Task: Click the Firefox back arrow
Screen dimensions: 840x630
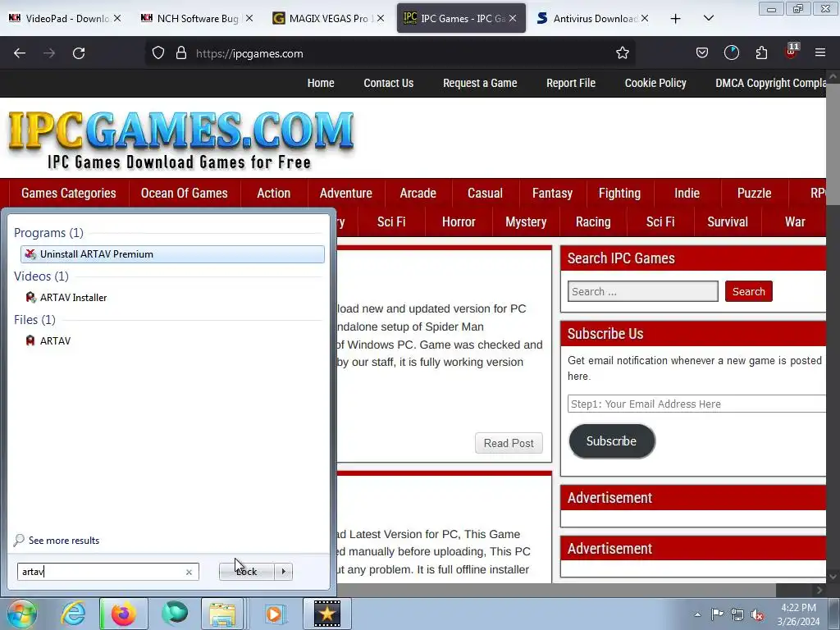Action: click(x=20, y=53)
